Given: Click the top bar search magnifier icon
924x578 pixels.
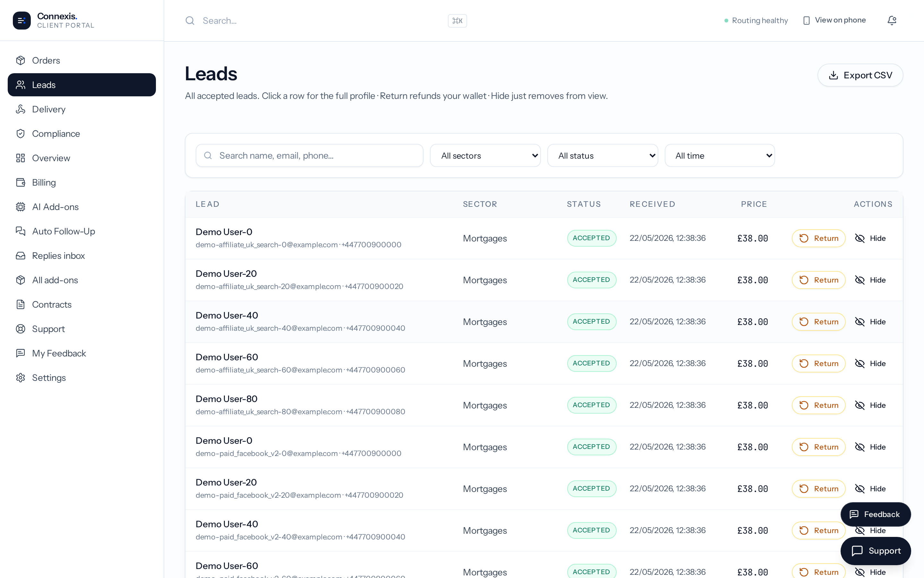Looking at the screenshot, I should (x=190, y=21).
